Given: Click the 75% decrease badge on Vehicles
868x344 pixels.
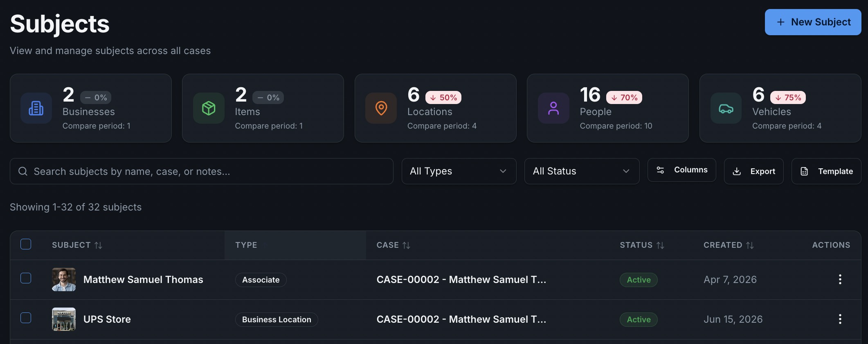Looking at the screenshot, I should pyautogui.click(x=788, y=97).
